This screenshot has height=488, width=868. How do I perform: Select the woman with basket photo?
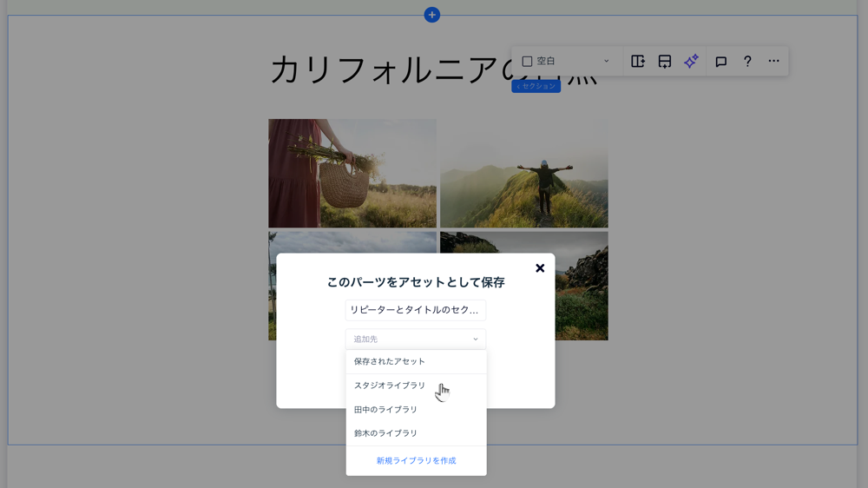(352, 173)
